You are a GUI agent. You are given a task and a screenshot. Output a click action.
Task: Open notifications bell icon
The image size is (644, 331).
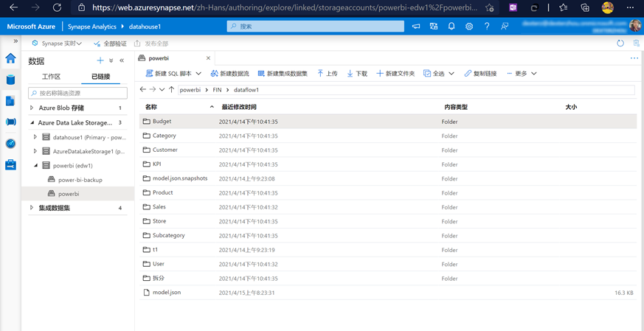[451, 27]
